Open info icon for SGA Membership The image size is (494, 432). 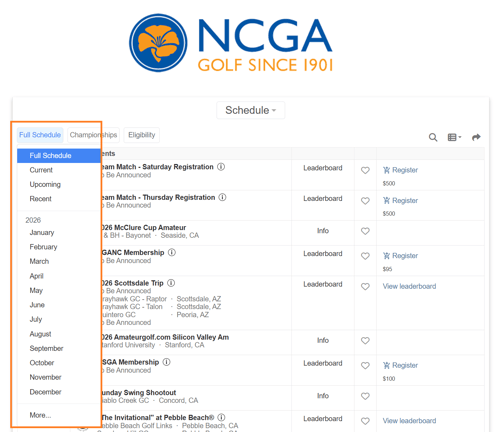tap(166, 362)
